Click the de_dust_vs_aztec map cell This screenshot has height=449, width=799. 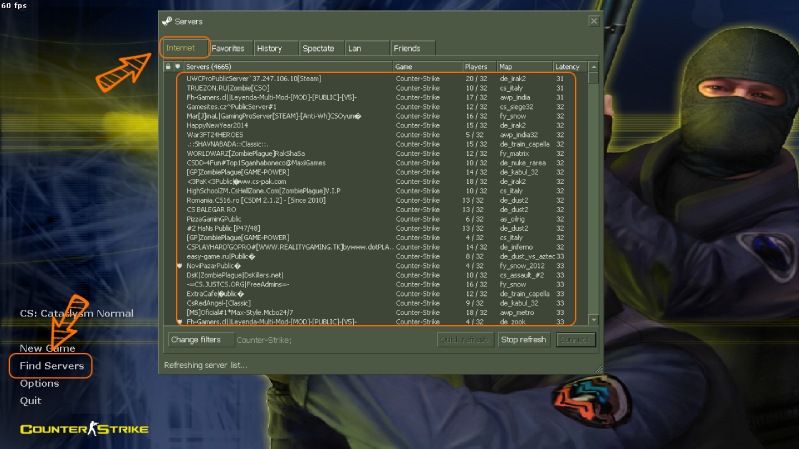[527, 256]
